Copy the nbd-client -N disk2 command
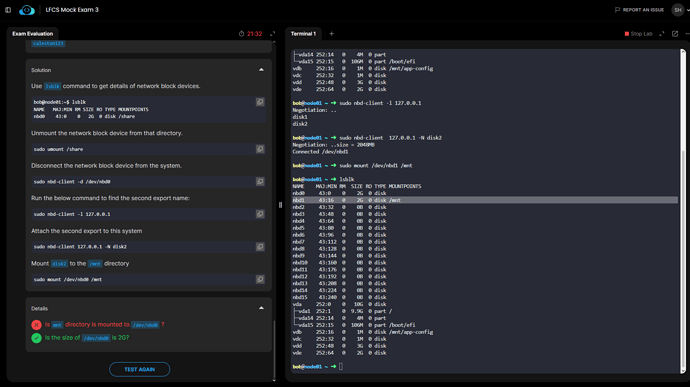Viewport: 690px width, 387px height. click(x=260, y=247)
